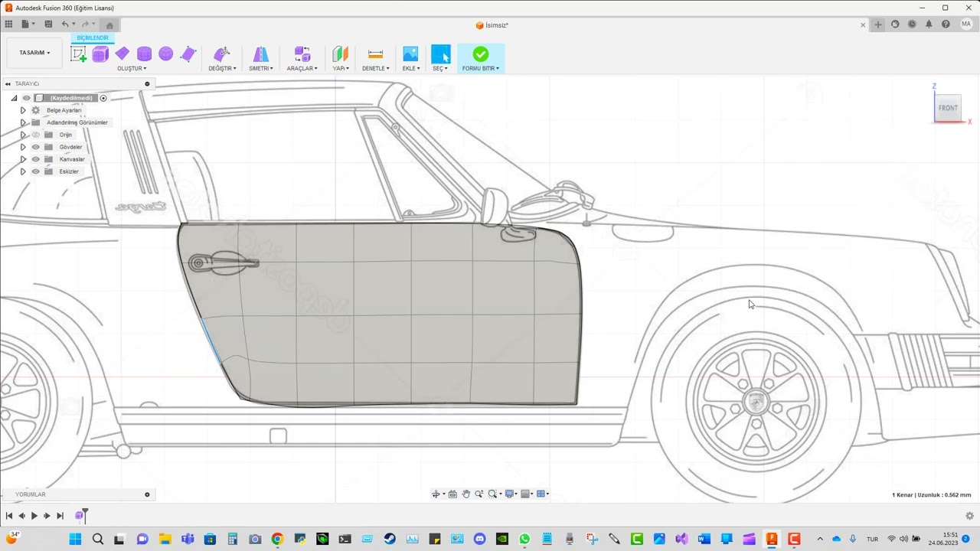The image size is (980, 551).
Task: Open the DEĞİŞTİR dropdown menu
Action: pyautogui.click(x=222, y=68)
